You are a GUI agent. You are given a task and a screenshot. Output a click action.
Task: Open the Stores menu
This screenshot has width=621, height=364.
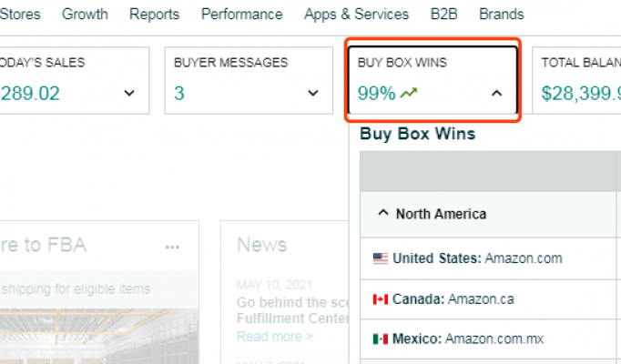pyautogui.click(x=20, y=15)
